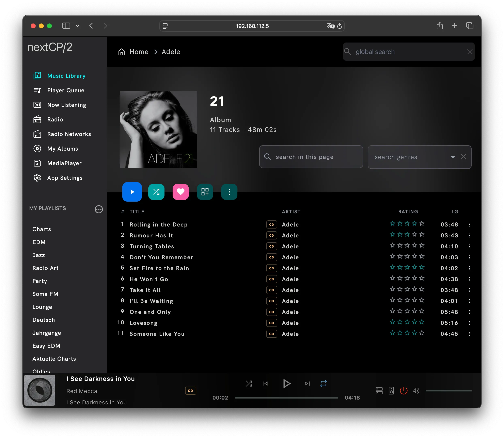Toggle repeat mode in player bar
Screen dimensions: 504x438
tap(323, 384)
